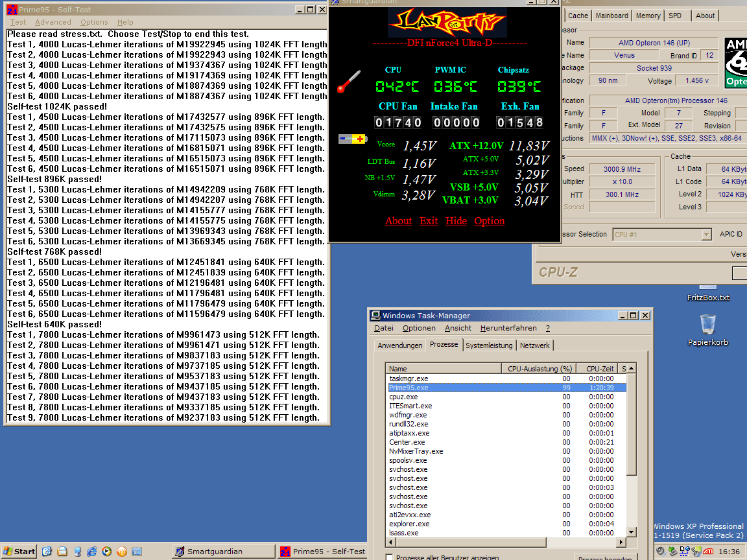Activate the Prime95 - Self-Test taskbar button
Viewport: 747px width, 560px height.
pos(322,552)
